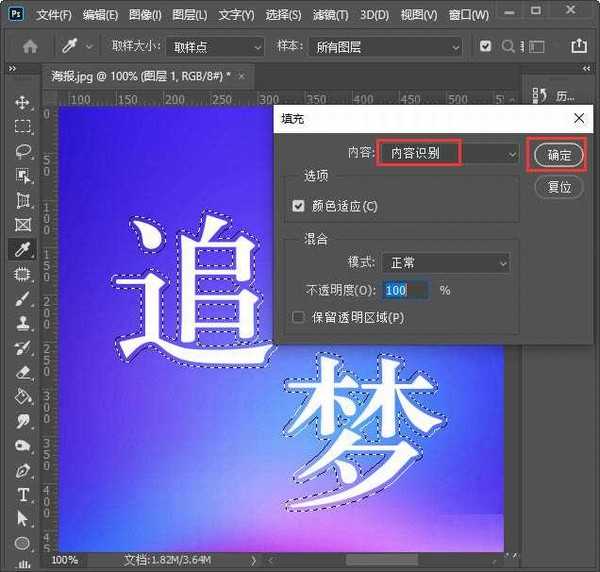
Task: Select the Eraser tool
Action: (23, 372)
